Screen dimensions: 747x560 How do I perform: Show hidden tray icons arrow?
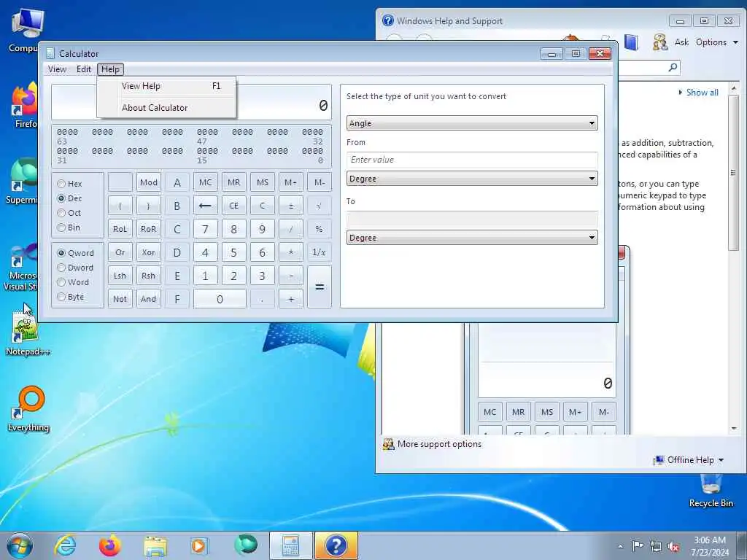point(620,547)
